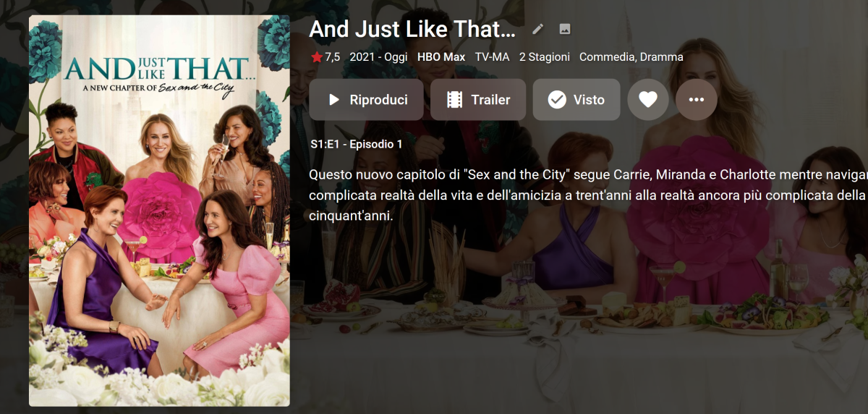Open the And Just Like That poster
Image resolution: width=868 pixels, height=414 pixels.
159,211
